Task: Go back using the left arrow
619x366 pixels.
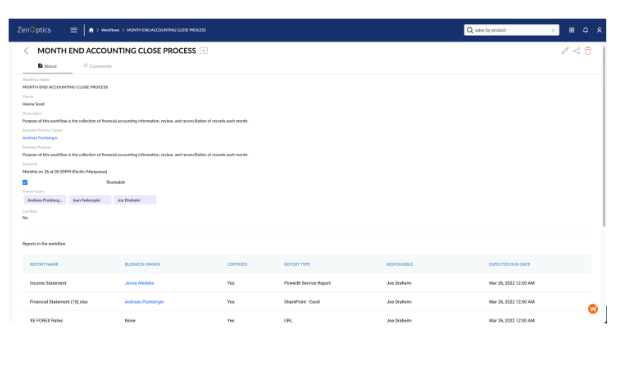Action: click(x=26, y=51)
